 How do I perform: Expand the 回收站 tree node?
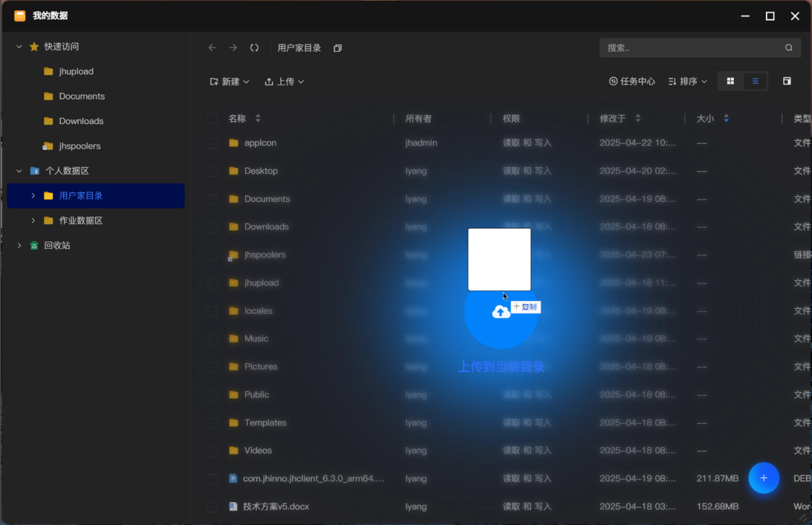(19, 246)
